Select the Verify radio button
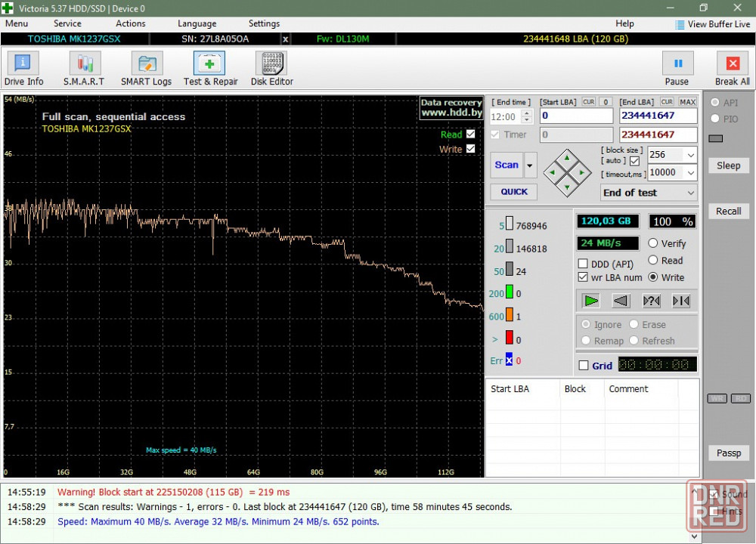This screenshot has width=756, height=544. [653, 243]
